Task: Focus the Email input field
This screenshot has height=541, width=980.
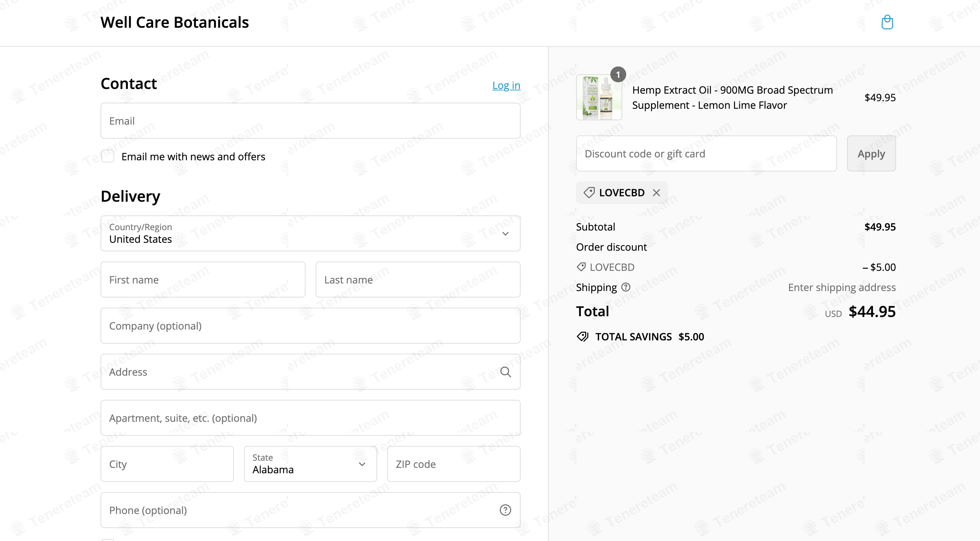Action: 310,121
